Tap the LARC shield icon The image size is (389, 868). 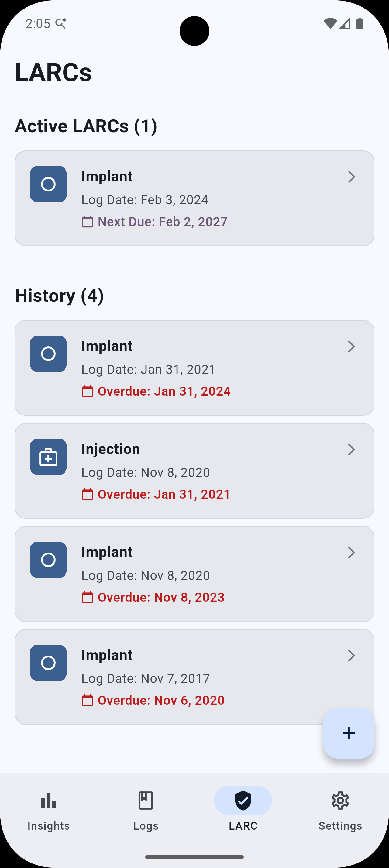click(x=243, y=801)
